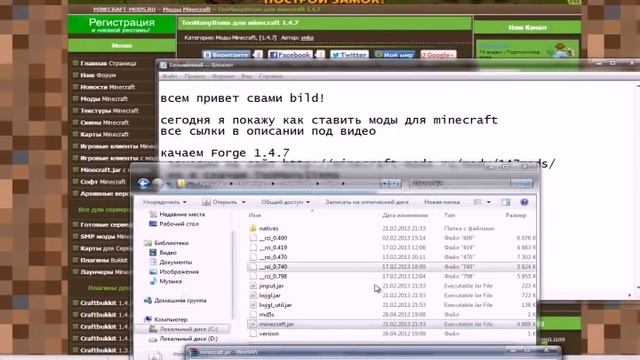Share page via Мой мир button
This screenshot has height=360, width=640.
click(x=394, y=55)
